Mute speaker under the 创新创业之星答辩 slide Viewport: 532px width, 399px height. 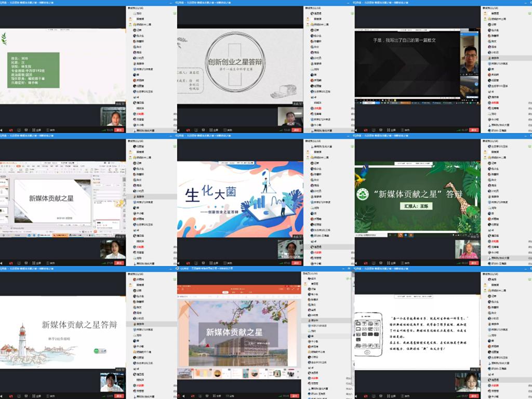[179, 130]
